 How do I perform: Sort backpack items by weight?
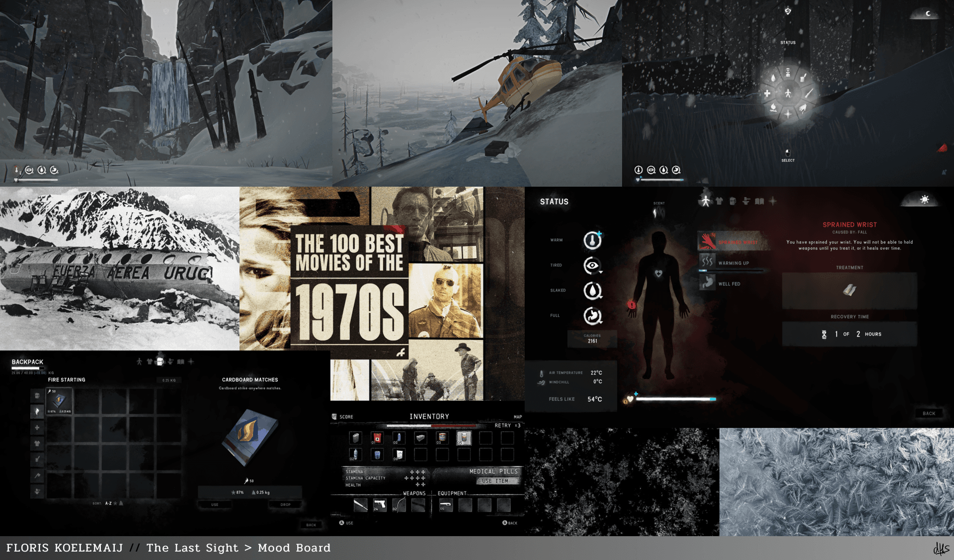[x=121, y=503]
